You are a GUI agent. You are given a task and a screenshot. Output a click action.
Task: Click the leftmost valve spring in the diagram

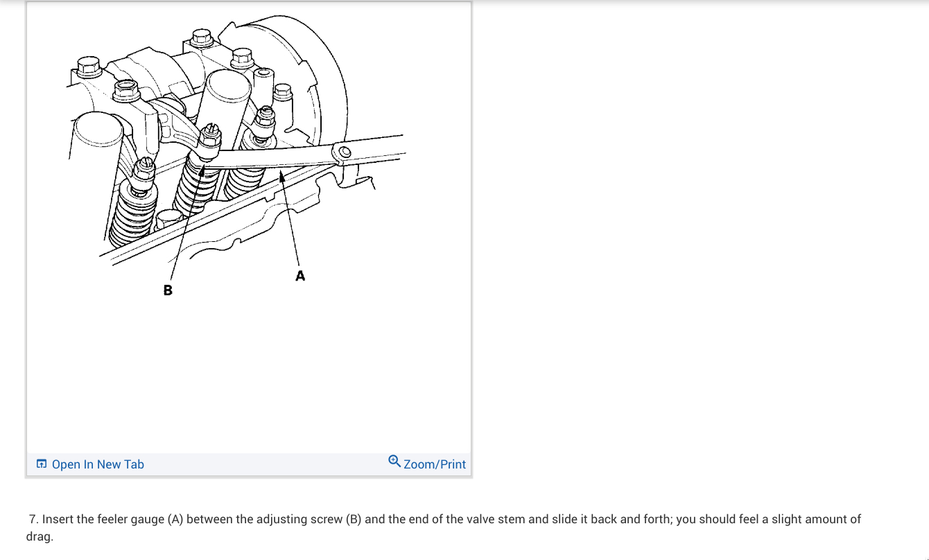point(128,213)
